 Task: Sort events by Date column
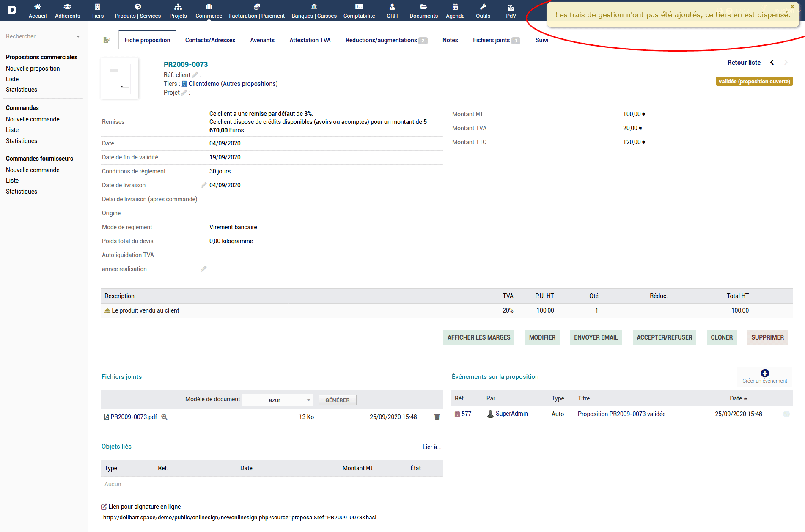pyautogui.click(x=736, y=398)
